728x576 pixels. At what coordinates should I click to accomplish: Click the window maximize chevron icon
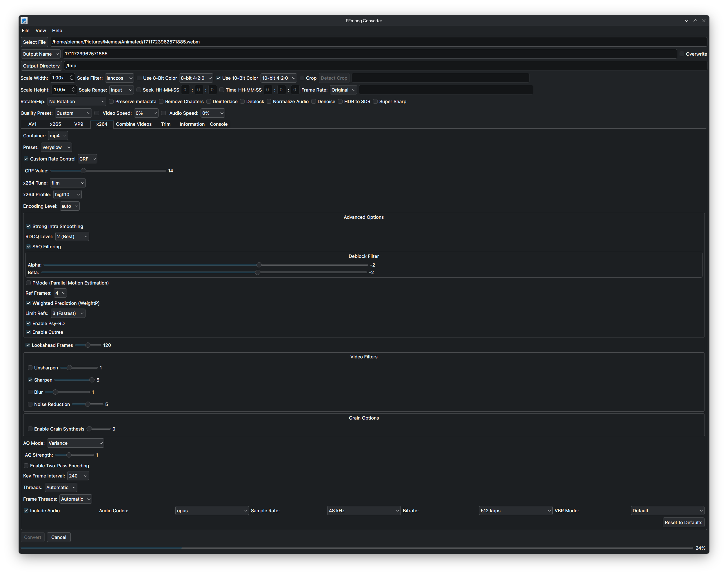(x=695, y=21)
